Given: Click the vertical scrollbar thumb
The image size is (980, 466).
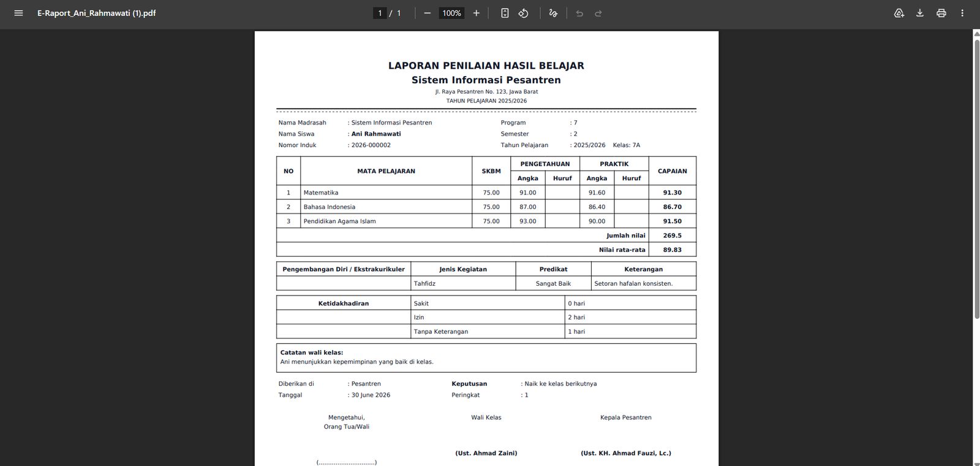Looking at the screenshot, I should point(977,178).
